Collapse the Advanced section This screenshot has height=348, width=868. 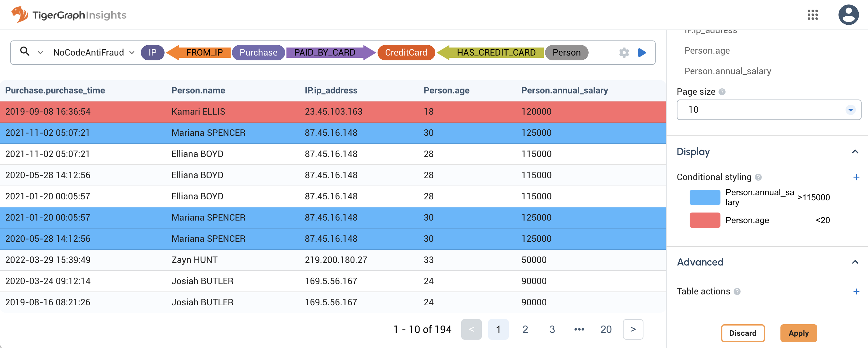pos(855,262)
